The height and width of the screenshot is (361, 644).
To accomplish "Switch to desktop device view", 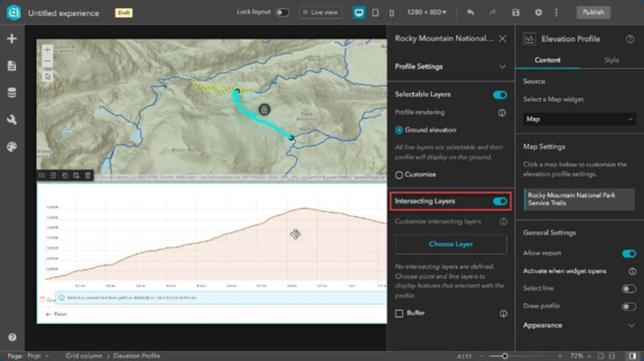I will pyautogui.click(x=359, y=13).
